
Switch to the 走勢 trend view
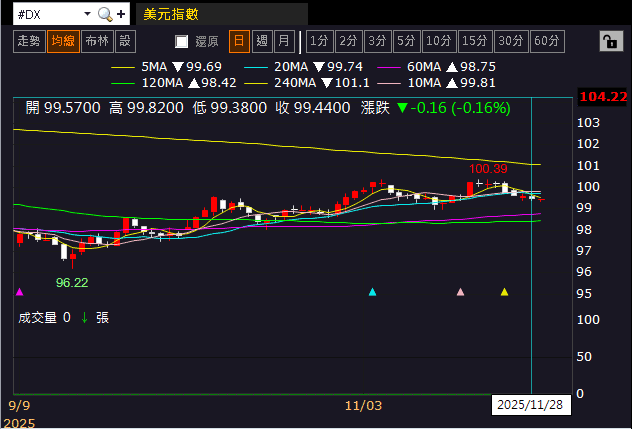29,41
